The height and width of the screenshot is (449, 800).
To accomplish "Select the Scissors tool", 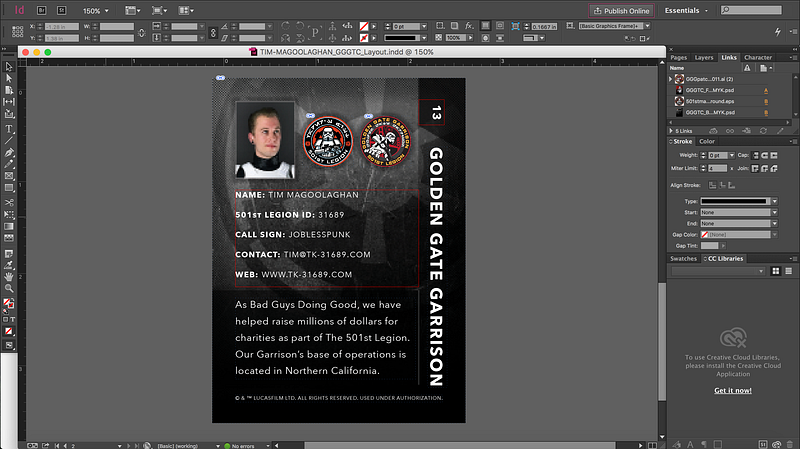I will (9, 203).
